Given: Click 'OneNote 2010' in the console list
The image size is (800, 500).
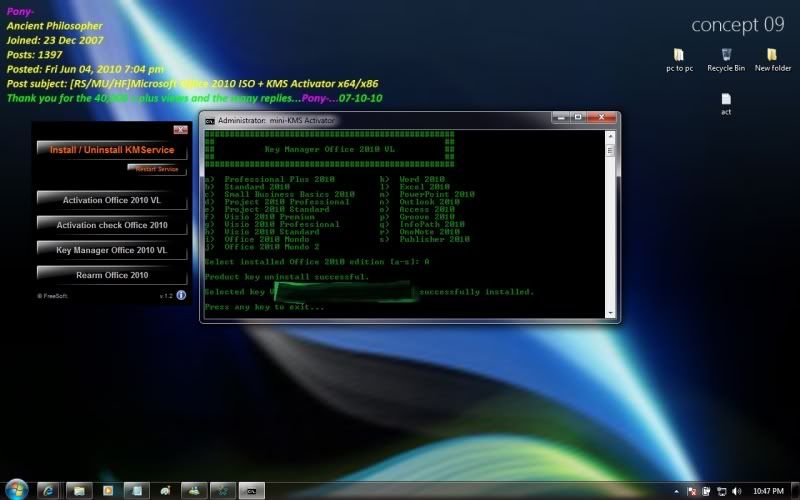Looking at the screenshot, I should [429, 232].
